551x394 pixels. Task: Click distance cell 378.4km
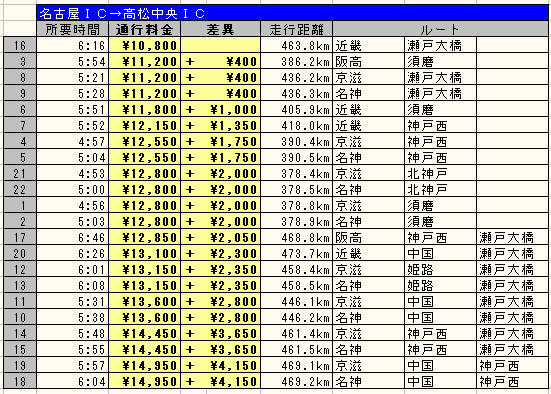tap(297, 173)
